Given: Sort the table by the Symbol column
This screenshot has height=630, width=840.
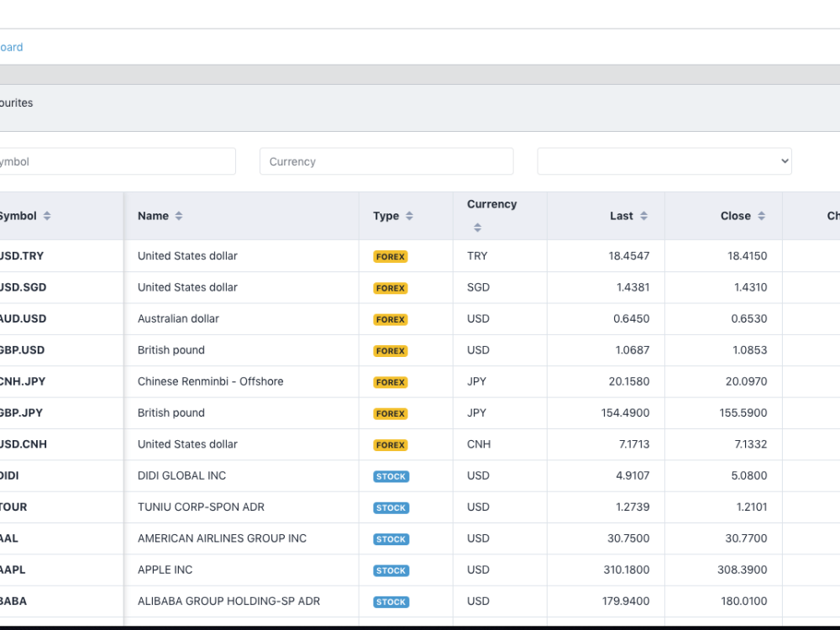Looking at the screenshot, I should [x=46, y=215].
